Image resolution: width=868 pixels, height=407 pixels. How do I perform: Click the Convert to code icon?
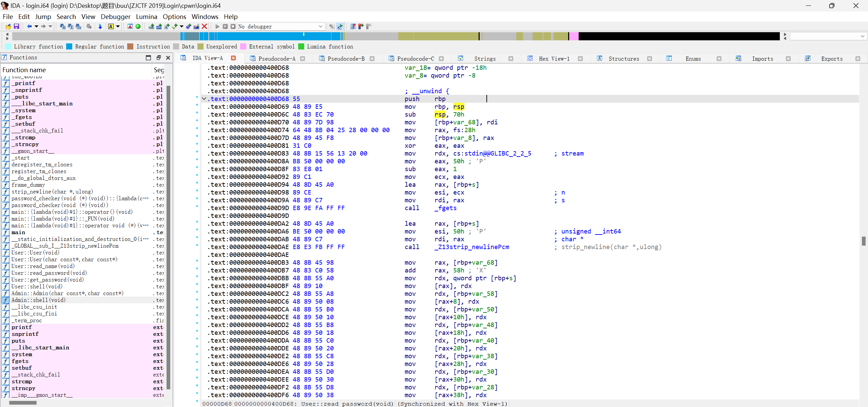coord(151,26)
